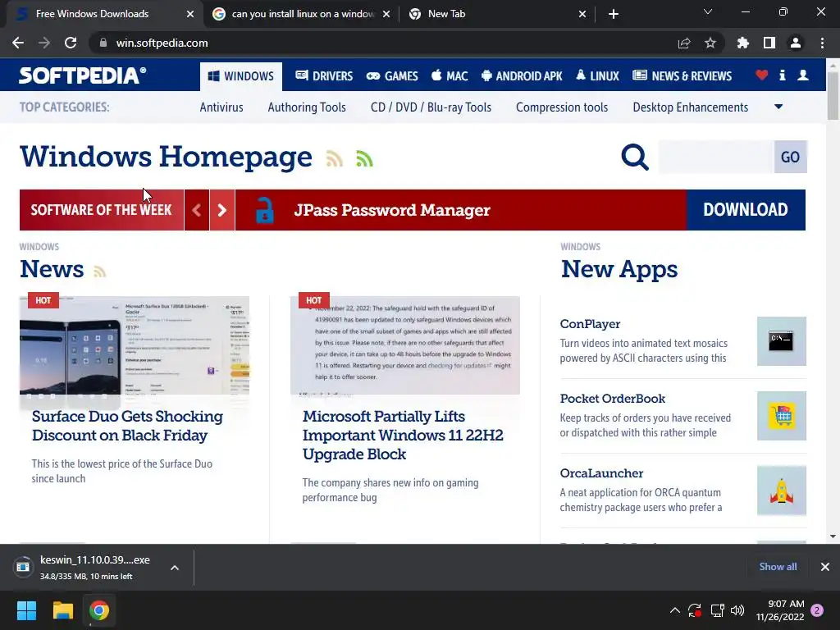Open the ConPlayer app link

click(590, 324)
